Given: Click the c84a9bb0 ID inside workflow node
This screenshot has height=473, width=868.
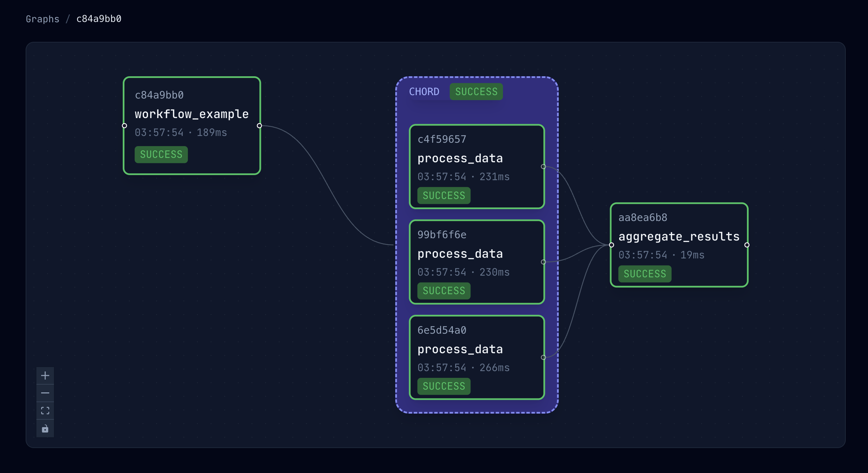Looking at the screenshot, I should 159,95.
